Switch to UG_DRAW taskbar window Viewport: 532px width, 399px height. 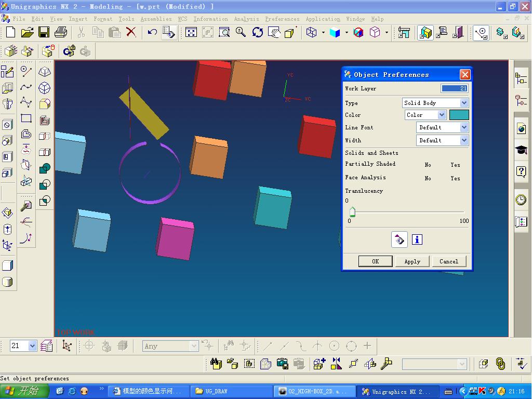(x=231, y=391)
